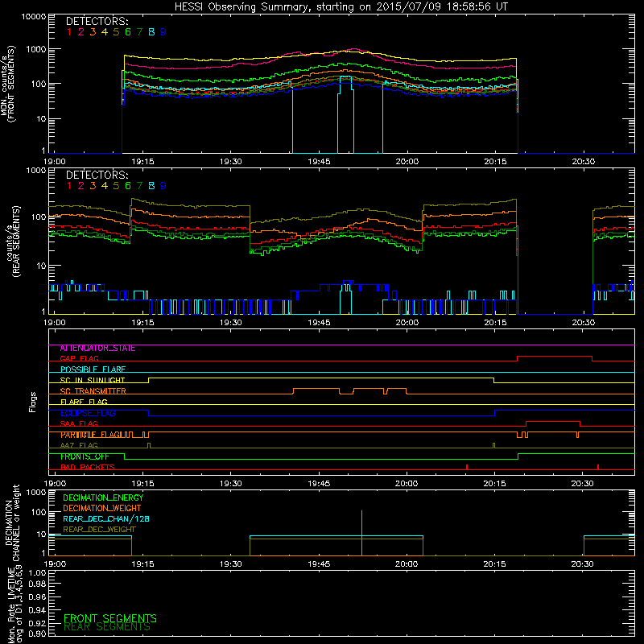Click detector 8 in front segments legend
Screen dimensions: 644x644
[151, 32]
